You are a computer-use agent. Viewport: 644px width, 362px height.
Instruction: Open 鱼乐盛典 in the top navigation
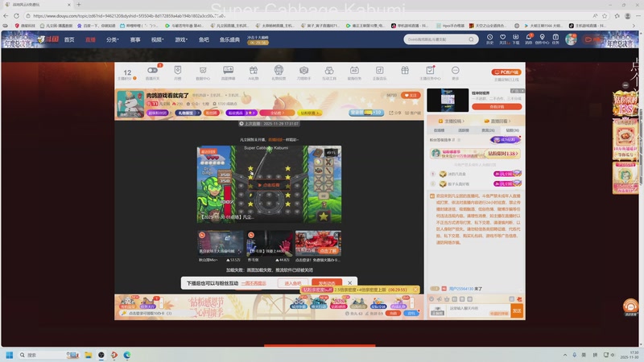click(x=229, y=39)
